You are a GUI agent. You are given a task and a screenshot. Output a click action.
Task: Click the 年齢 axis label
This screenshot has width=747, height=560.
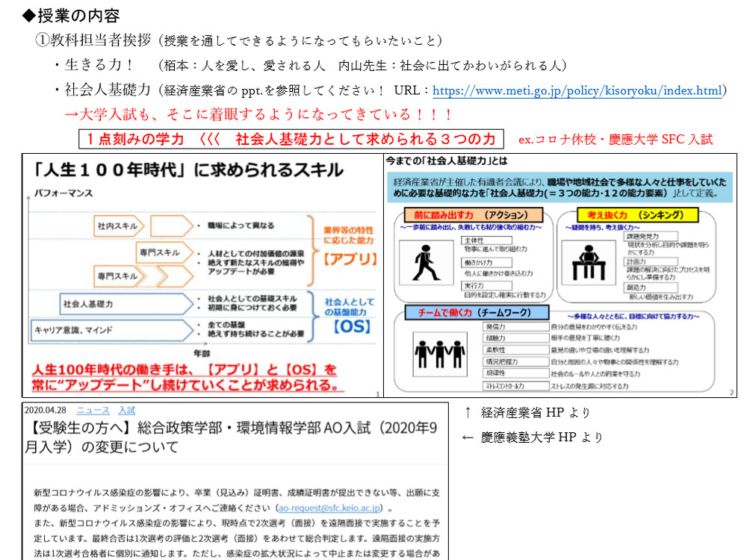202,353
